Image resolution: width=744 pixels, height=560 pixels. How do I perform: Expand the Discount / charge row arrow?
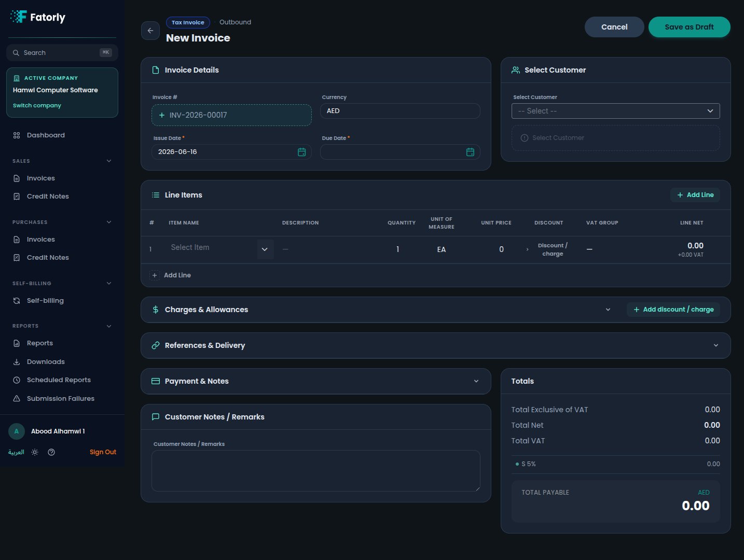coord(528,249)
